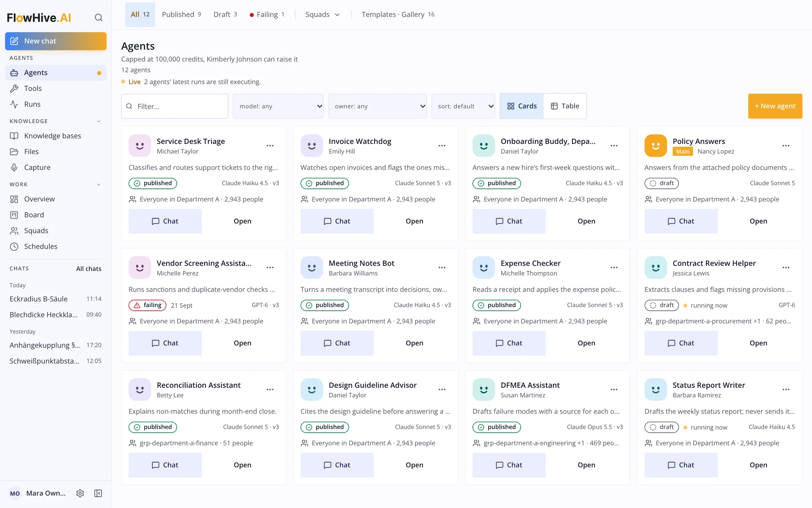Screen dimensions: 812x508
Task: Open the Eckradius B-Säule chat
Action: tap(56, 299)
